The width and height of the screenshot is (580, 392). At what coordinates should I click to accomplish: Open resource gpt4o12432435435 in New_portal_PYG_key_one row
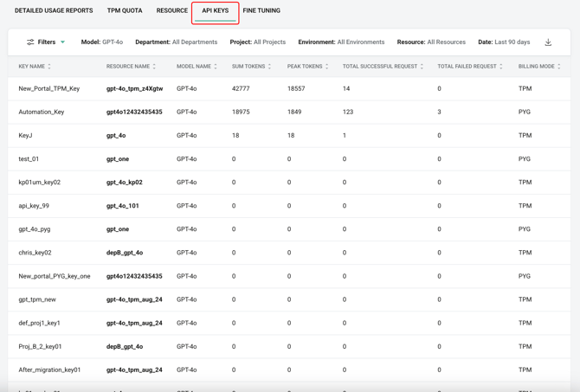pyautogui.click(x=134, y=276)
